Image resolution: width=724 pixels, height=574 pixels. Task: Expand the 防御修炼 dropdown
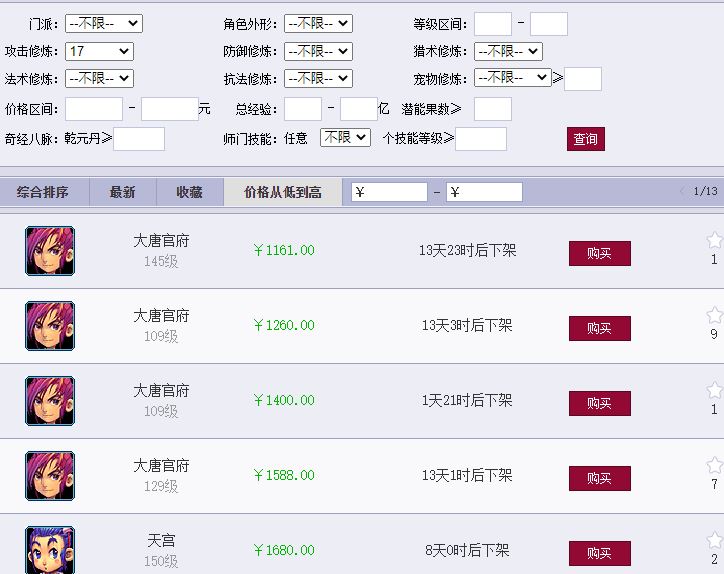click(x=318, y=51)
